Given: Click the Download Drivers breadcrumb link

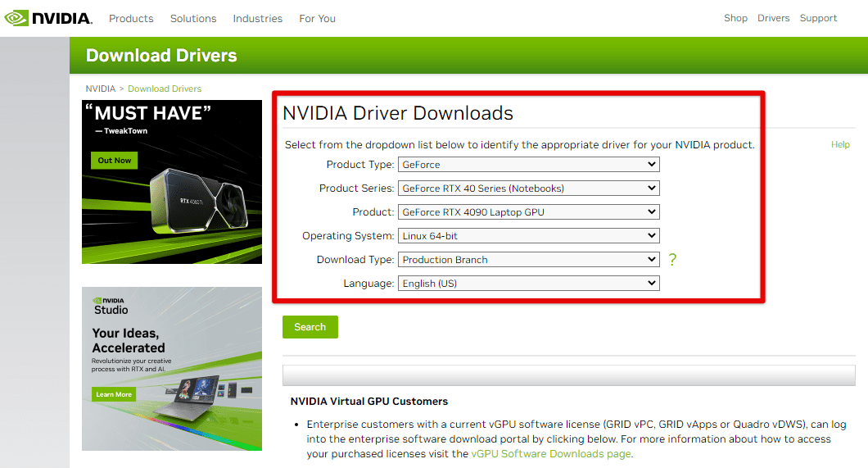Looking at the screenshot, I should 165,89.
